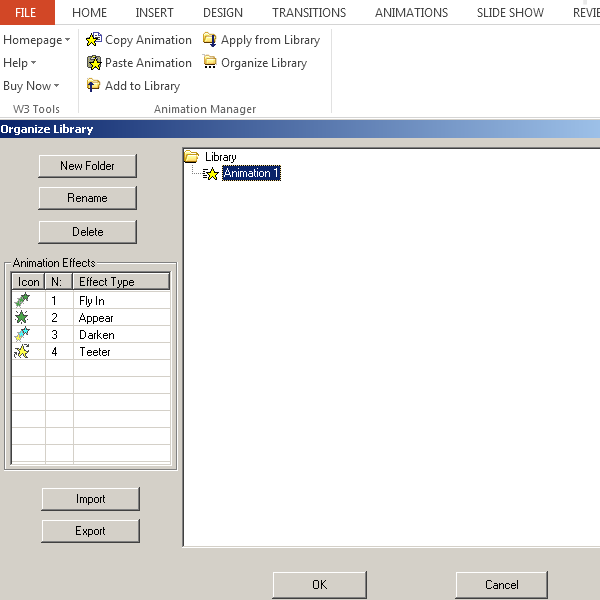The image size is (600, 600).
Task: Open the FILE tab
Action: pos(26,13)
